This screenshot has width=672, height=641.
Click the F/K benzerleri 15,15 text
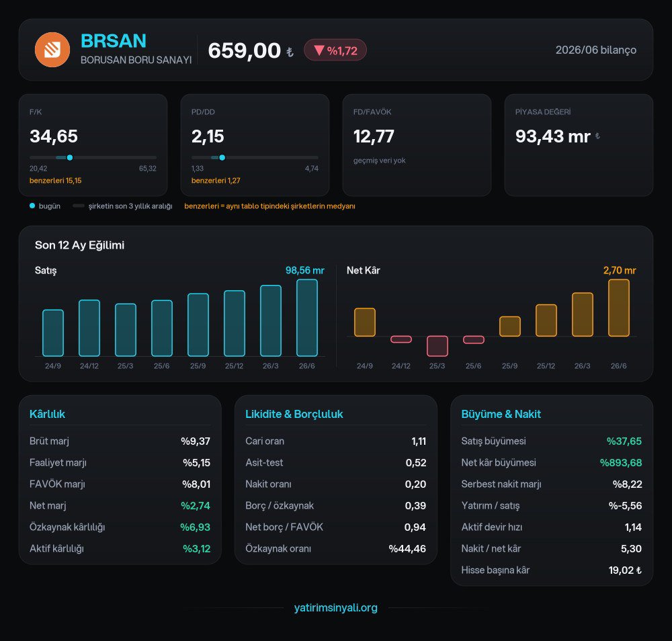tap(55, 180)
